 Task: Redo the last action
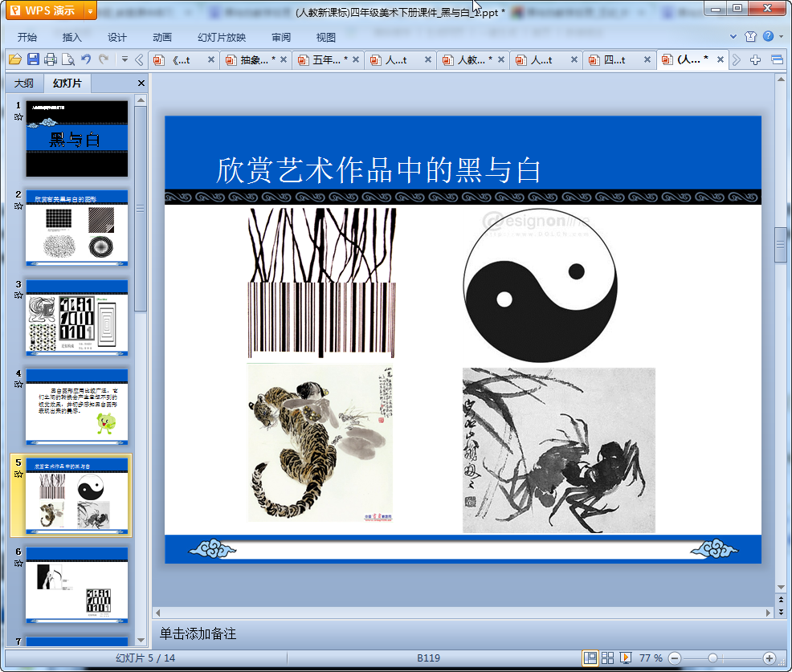104,59
